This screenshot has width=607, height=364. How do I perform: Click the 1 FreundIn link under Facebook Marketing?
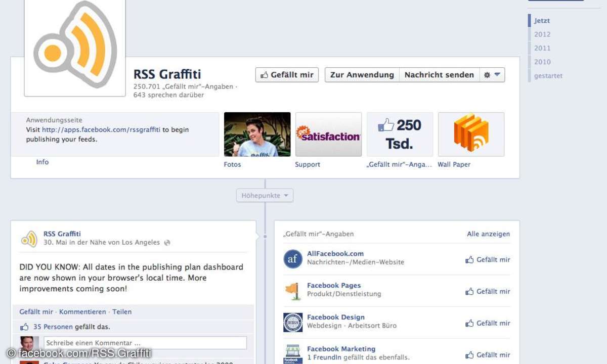click(x=324, y=358)
